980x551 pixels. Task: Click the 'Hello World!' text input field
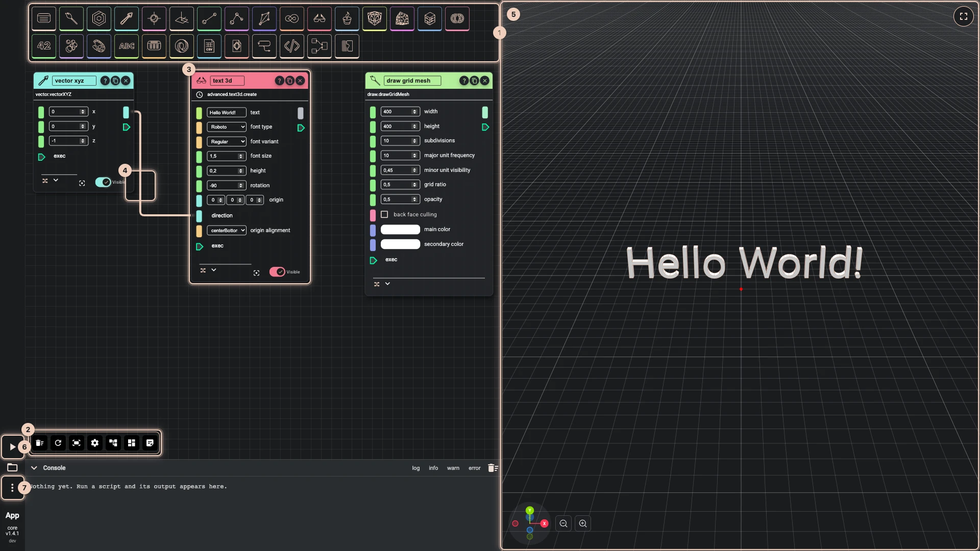(227, 112)
